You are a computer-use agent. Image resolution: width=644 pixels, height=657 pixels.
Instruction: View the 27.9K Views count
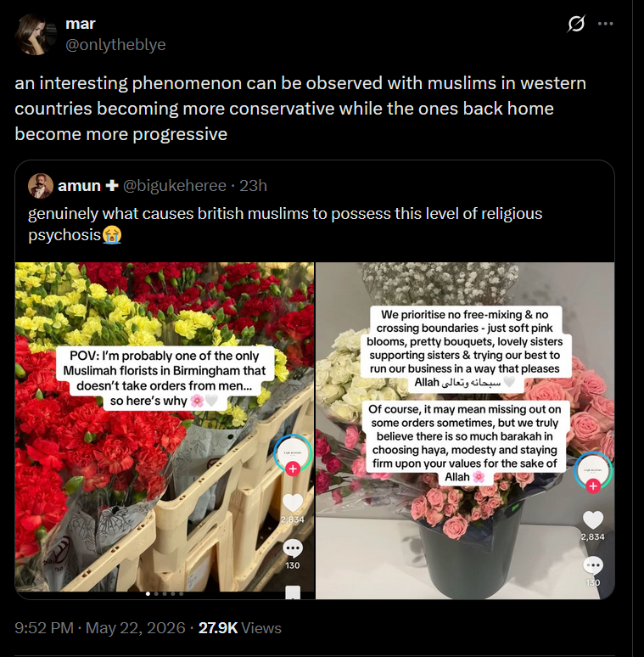coord(240,627)
